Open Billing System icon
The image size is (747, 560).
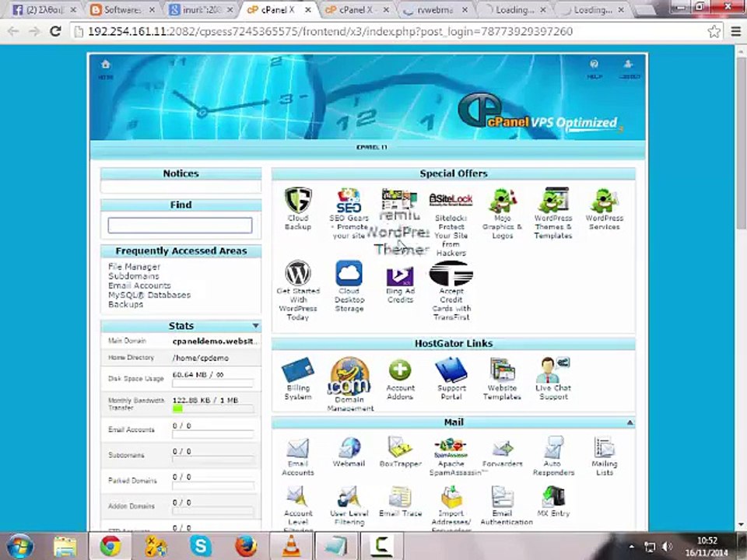(298, 370)
